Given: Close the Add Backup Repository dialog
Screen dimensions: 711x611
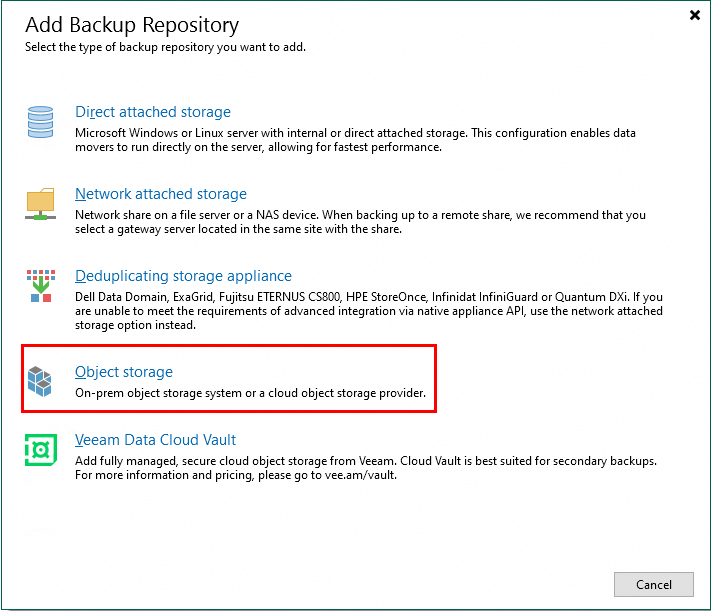Looking at the screenshot, I should click(695, 15).
